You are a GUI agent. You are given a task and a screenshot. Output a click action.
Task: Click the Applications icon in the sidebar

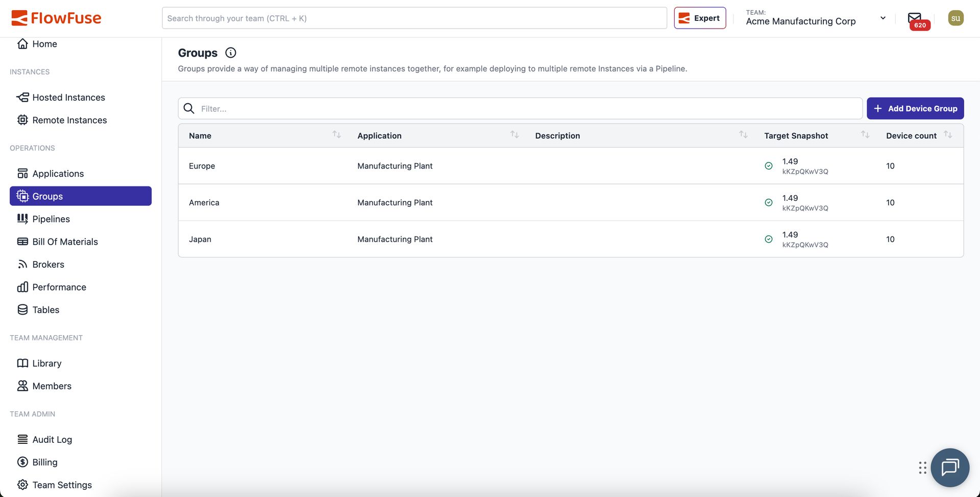coord(22,173)
